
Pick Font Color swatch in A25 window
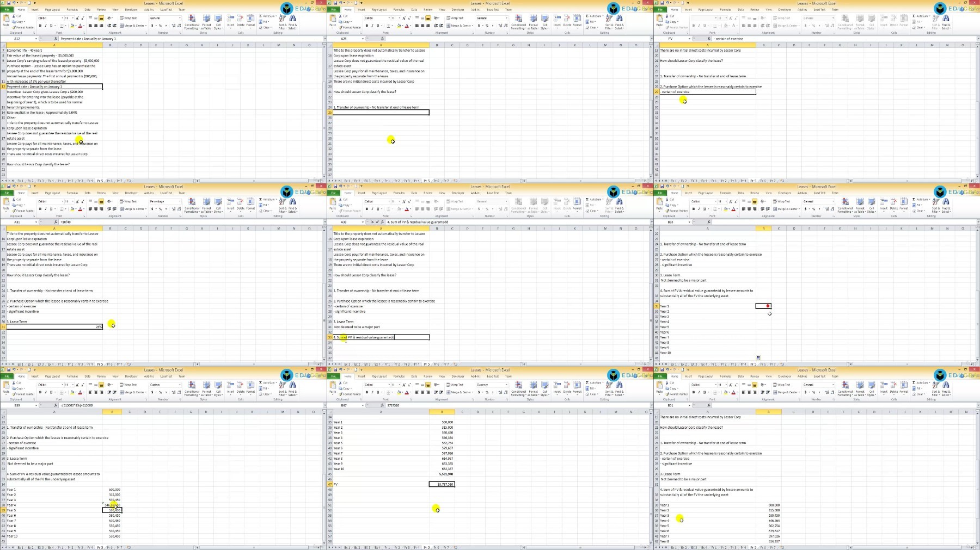pyautogui.click(x=407, y=26)
